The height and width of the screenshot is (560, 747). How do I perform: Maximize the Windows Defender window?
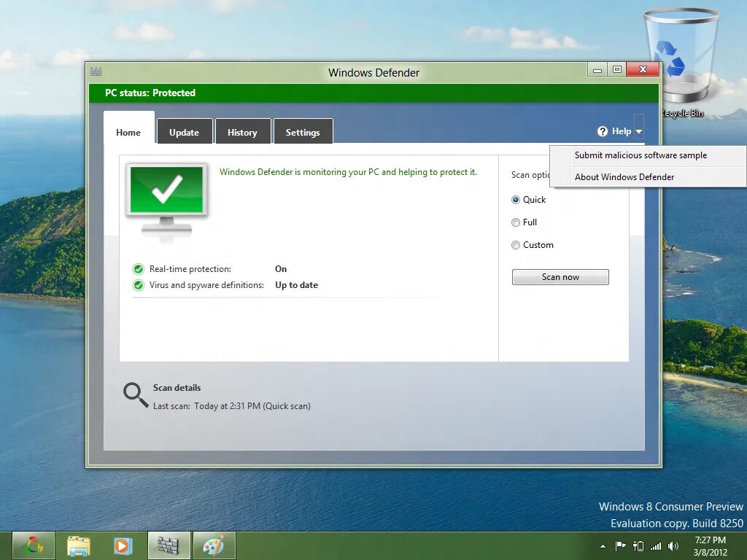[617, 70]
